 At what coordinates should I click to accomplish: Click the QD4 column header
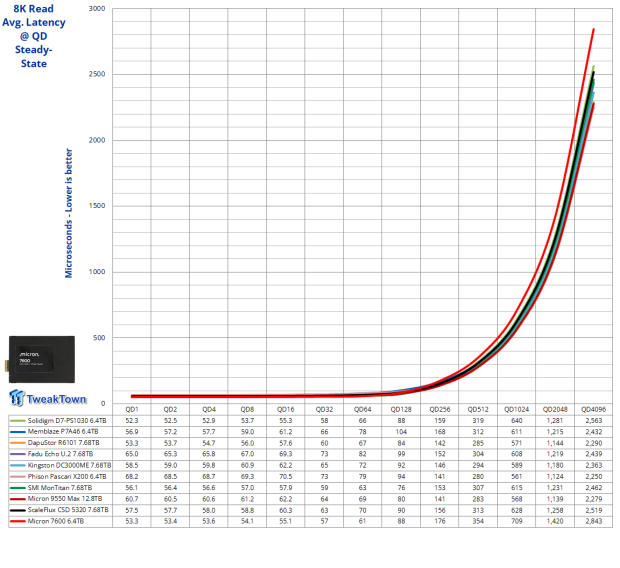[209, 409]
